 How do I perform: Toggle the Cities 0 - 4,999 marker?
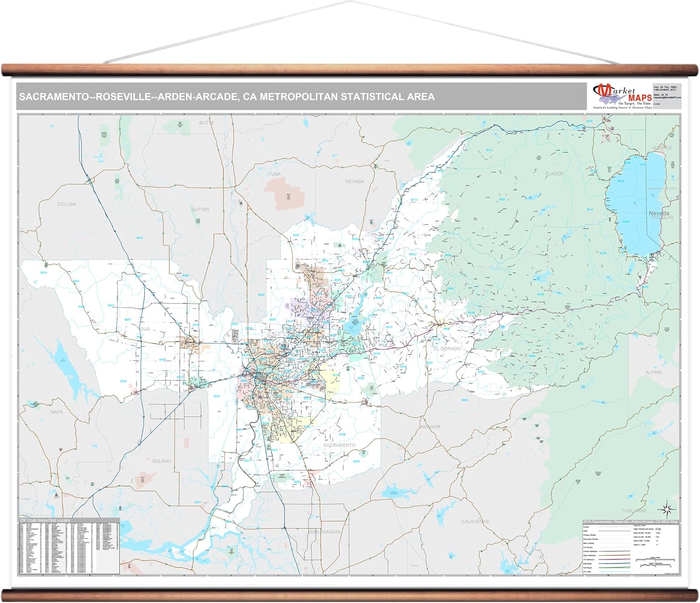[657, 545]
